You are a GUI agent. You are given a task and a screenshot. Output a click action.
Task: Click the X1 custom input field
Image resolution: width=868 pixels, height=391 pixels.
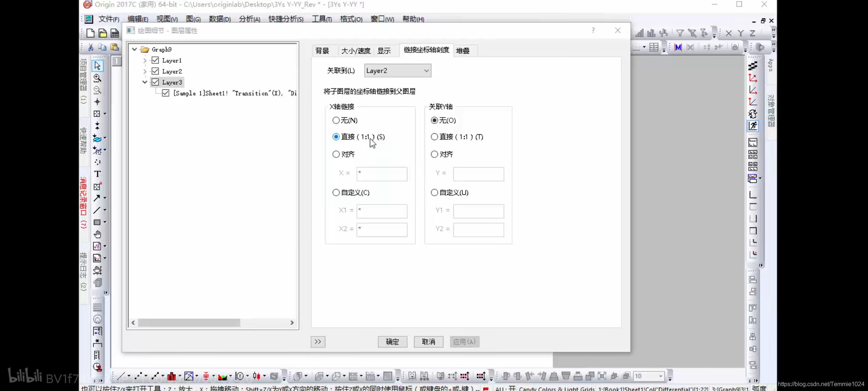point(382,211)
